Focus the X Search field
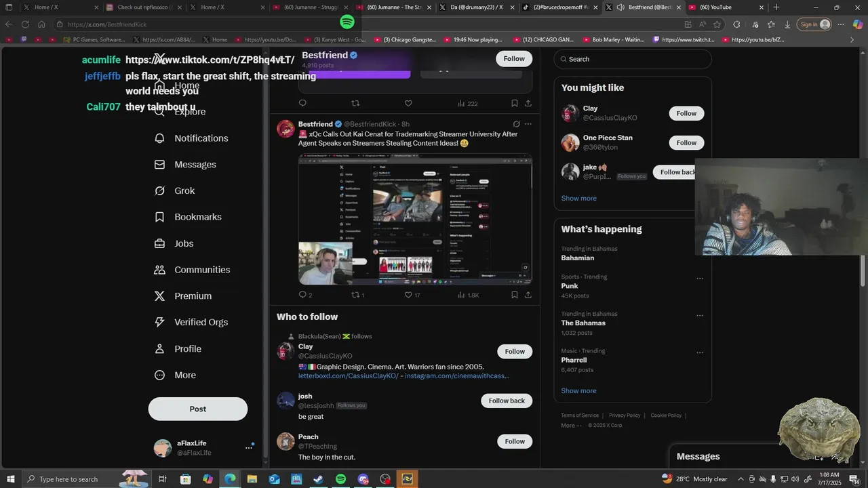868x488 pixels. click(633, 59)
